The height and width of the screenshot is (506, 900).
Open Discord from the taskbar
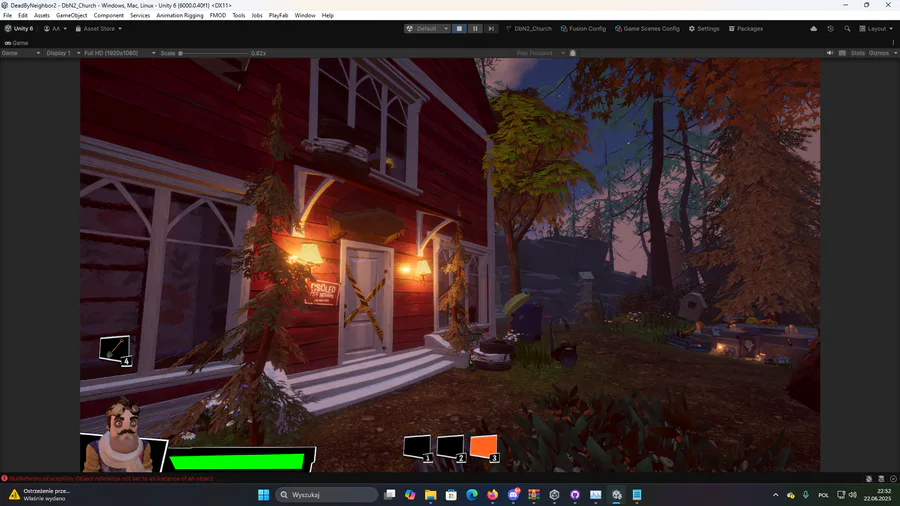pyautogui.click(x=513, y=495)
